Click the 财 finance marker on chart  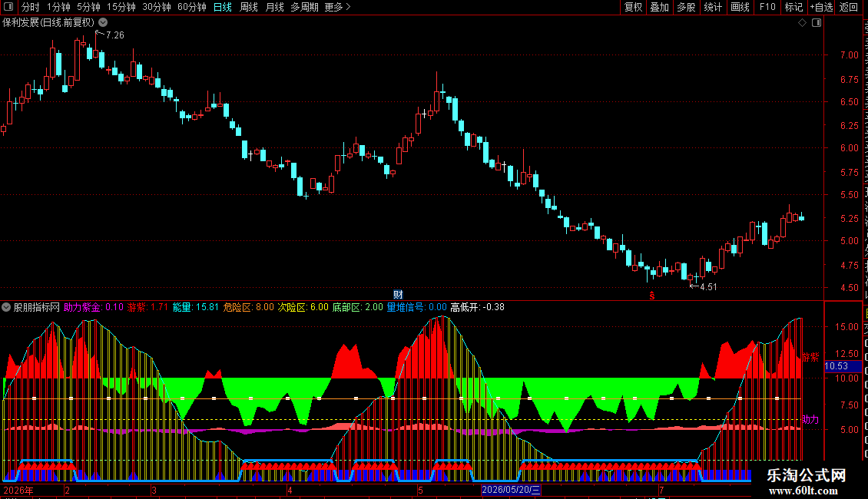[398, 294]
